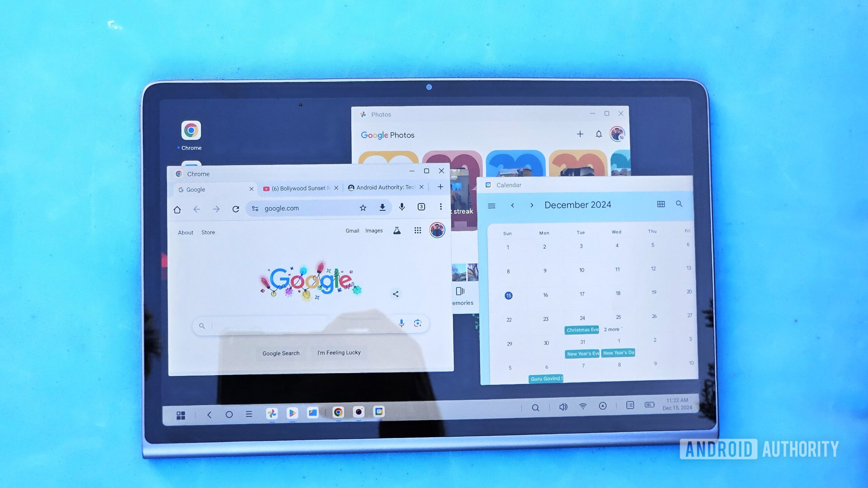Image resolution: width=868 pixels, height=488 pixels.
Task: Toggle Wi-Fi icon in system tray
Action: pos(583,406)
